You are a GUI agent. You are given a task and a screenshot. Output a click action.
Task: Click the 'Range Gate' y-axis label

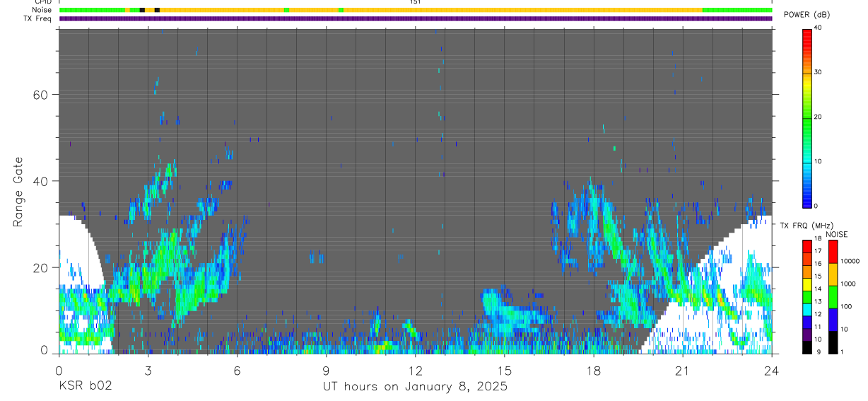pyautogui.click(x=18, y=192)
